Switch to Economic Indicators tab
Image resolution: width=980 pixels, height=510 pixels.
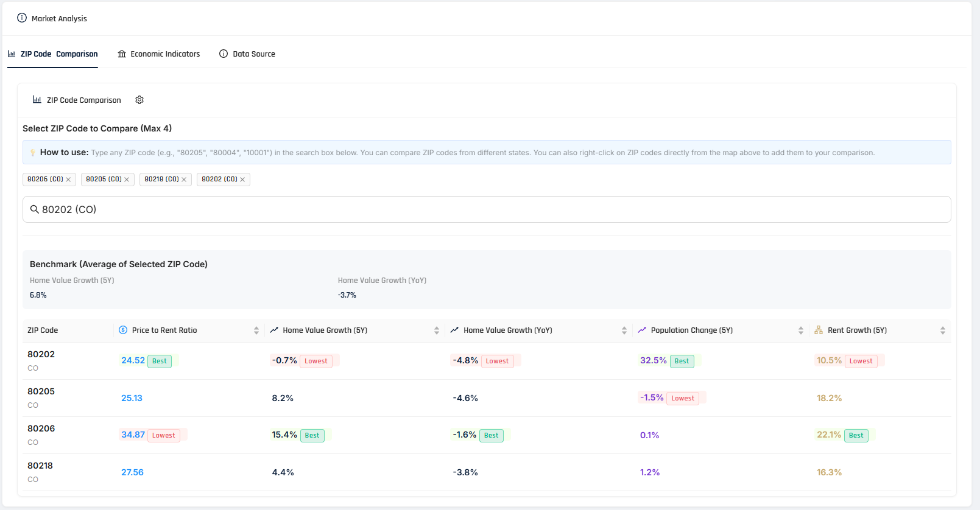tap(159, 54)
